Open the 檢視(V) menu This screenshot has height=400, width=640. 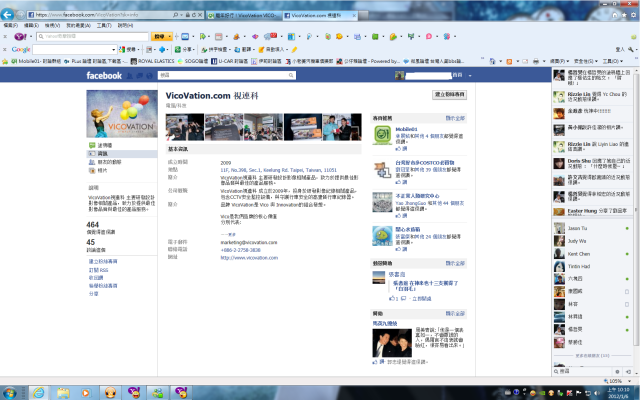point(52,25)
